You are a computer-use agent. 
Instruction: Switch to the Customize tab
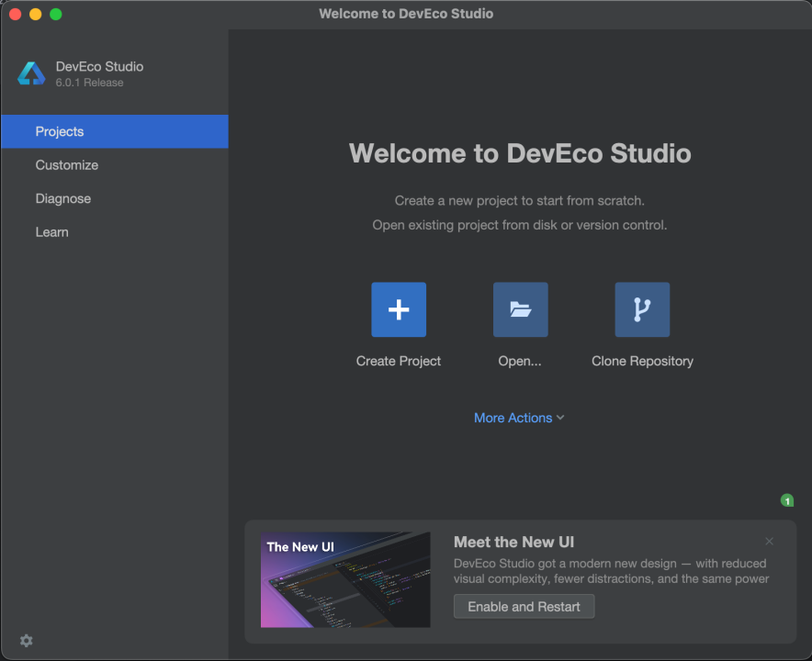pos(115,165)
